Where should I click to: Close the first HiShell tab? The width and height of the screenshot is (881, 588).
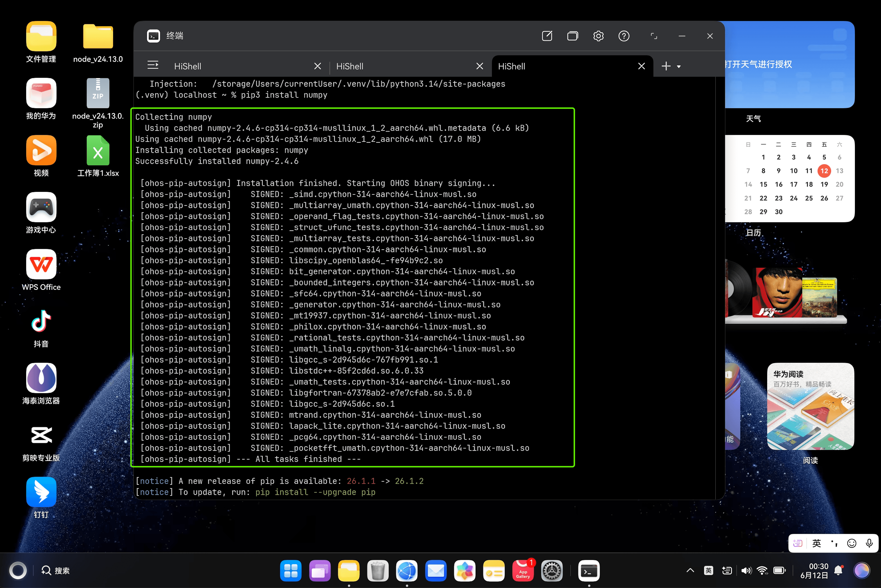click(318, 66)
